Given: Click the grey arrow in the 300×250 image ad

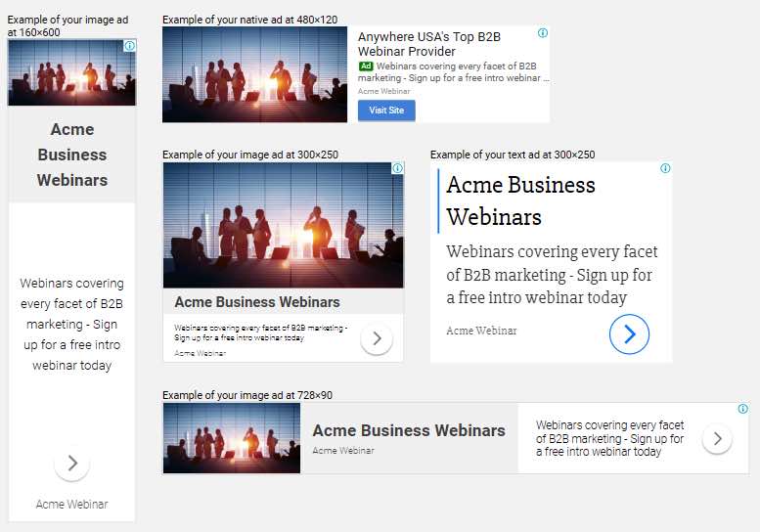Looking at the screenshot, I should 377,339.
